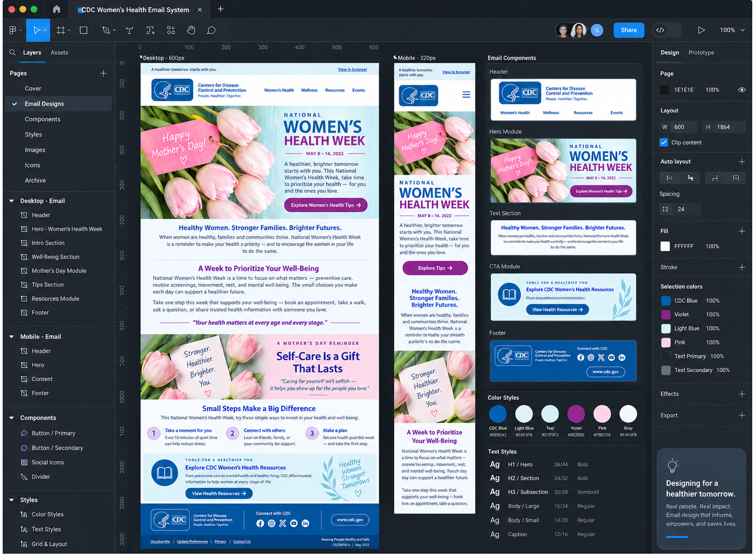
Task: Toggle page background visibility eye
Action: click(742, 90)
